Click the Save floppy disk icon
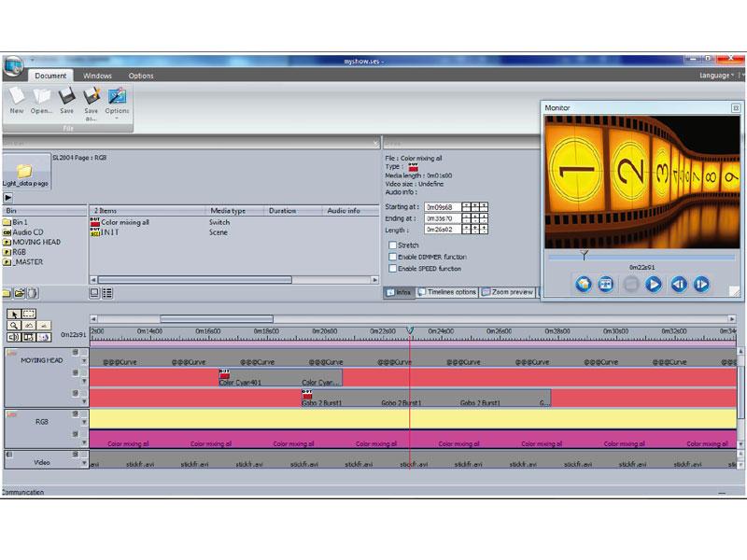This screenshot has height=560, width=747. [x=66, y=98]
